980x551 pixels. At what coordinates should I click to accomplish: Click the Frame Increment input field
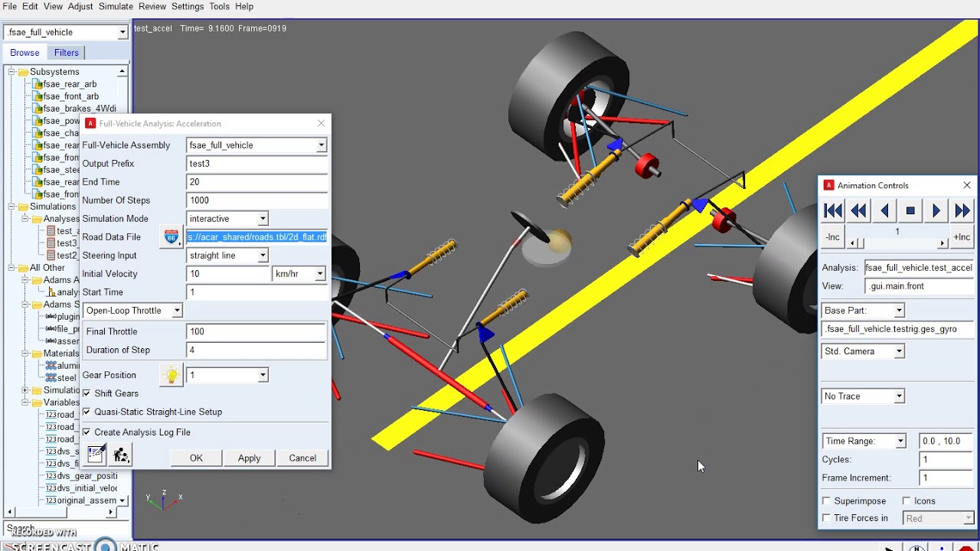946,478
